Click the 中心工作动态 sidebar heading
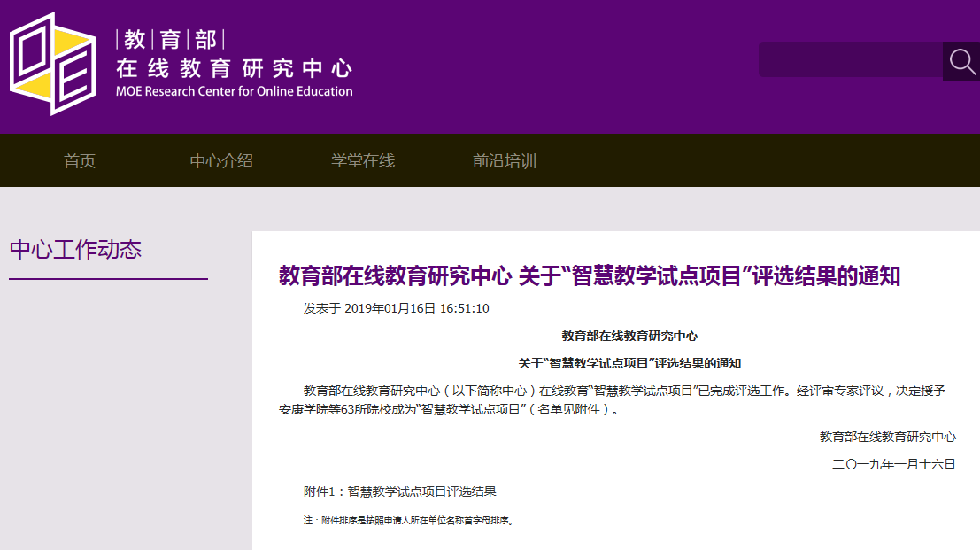Viewport: 980px width, 550px height. (75, 250)
